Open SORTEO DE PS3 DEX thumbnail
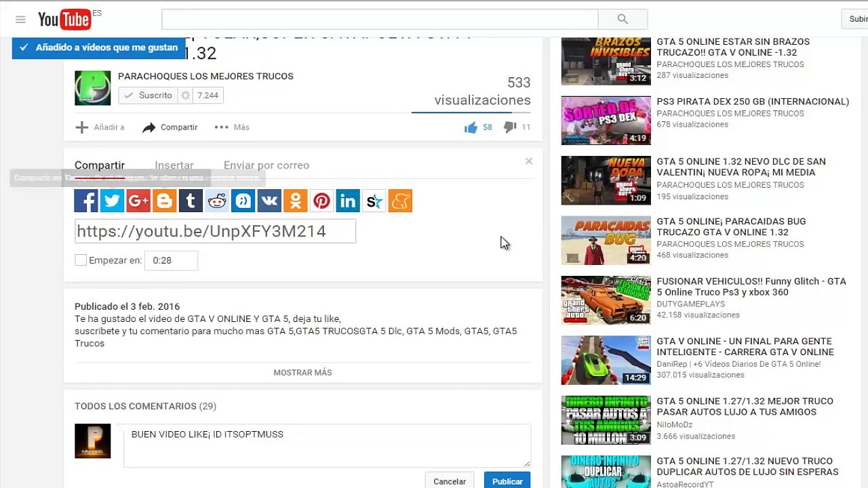The width and height of the screenshot is (868, 488). 606,121
